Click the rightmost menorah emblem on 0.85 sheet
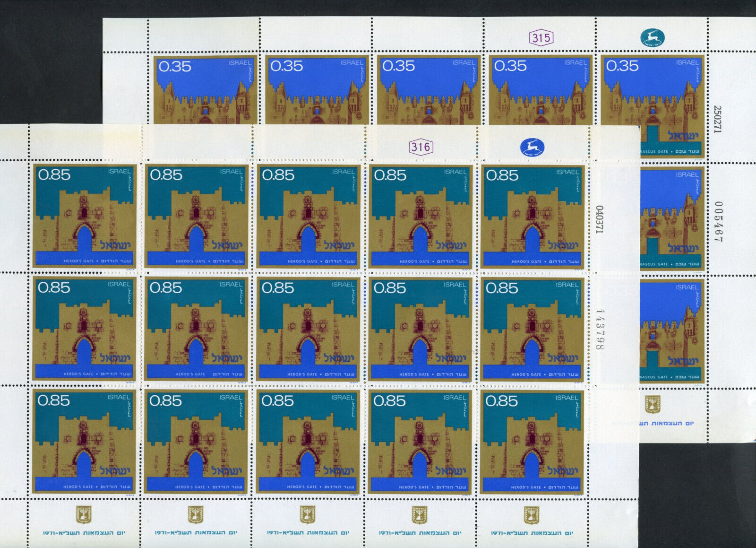Image resolution: width=756 pixels, height=548 pixels. 532,514
